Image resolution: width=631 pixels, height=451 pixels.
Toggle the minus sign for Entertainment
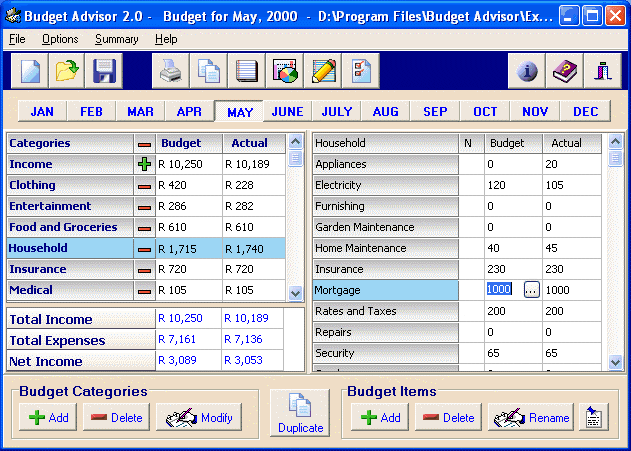tap(144, 206)
